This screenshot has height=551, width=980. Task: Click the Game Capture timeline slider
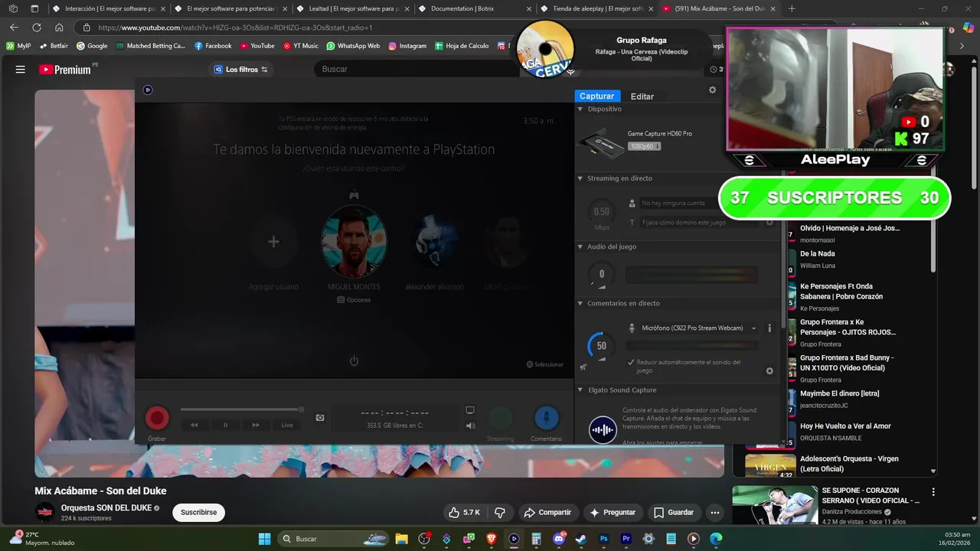coord(242,410)
